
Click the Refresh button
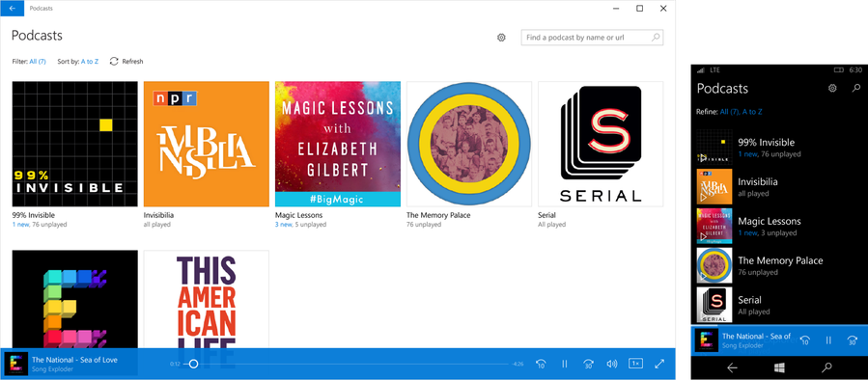[126, 62]
